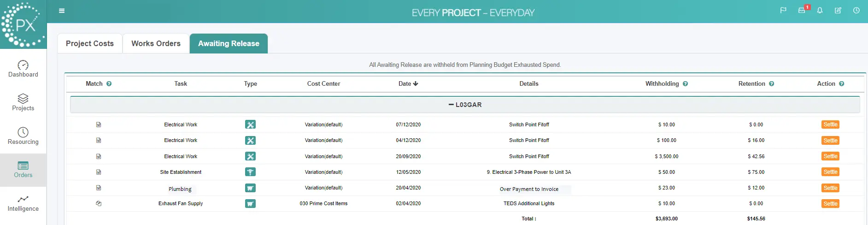The image size is (868, 225).
Task: Switch to the Project Costs tab
Action: pos(90,44)
